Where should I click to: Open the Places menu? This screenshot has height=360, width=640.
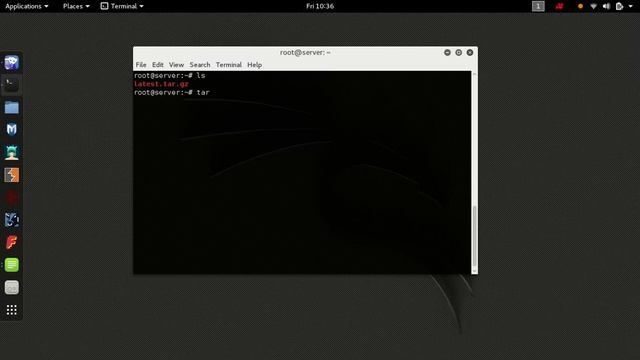click(76, 6)
